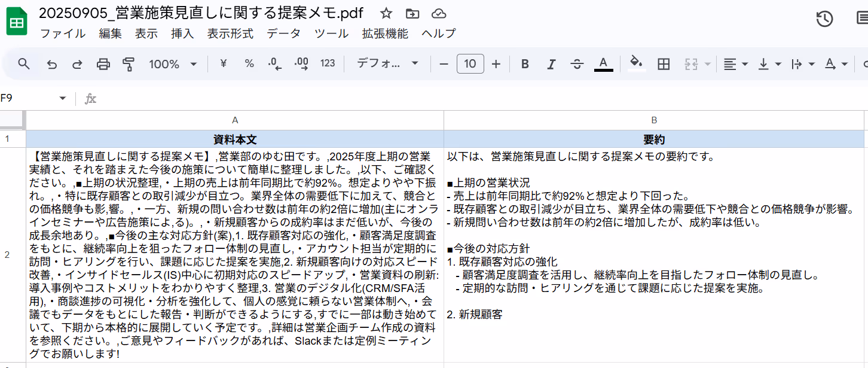Toggle strikethrough formatting
The height and width of the screenshot is (368, 868).
tap(577, 64)
